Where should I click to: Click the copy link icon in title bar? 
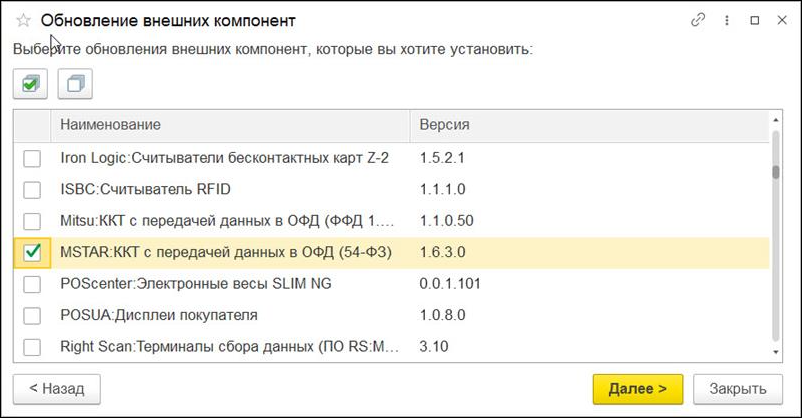coord(698,20)
